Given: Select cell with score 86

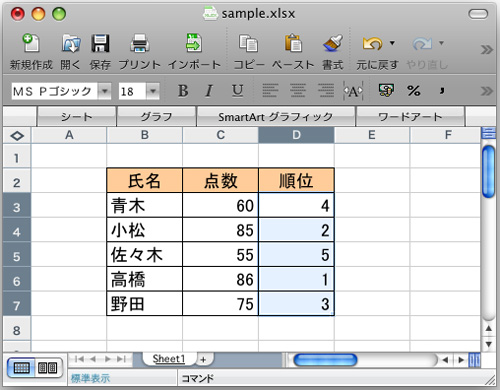Looking at the screenshot, I should 220,279.
